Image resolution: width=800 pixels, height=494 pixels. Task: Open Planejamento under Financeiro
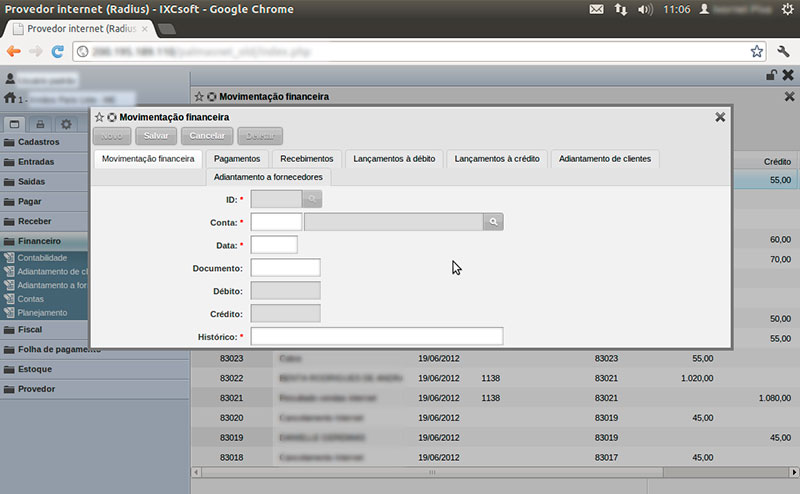tap(42, 313)
